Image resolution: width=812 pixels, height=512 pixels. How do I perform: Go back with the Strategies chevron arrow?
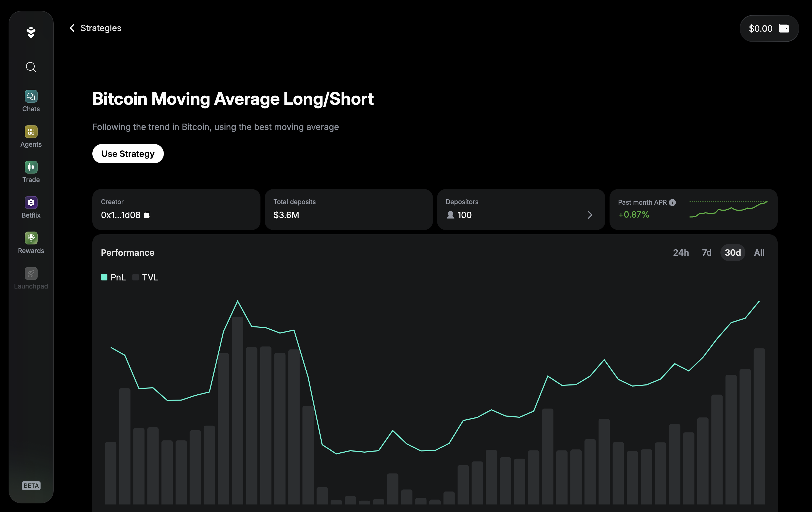tap(72, 28)
